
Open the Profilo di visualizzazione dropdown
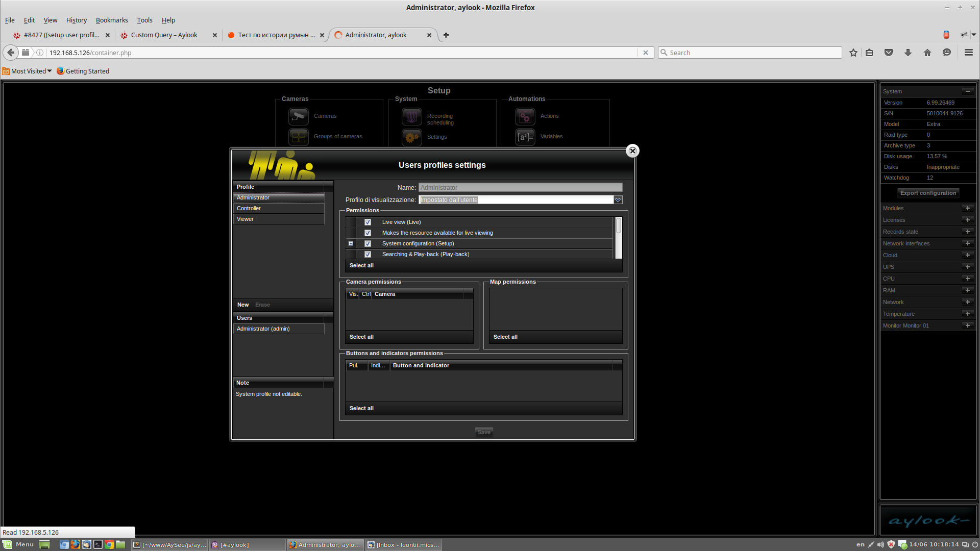point(618,200)
